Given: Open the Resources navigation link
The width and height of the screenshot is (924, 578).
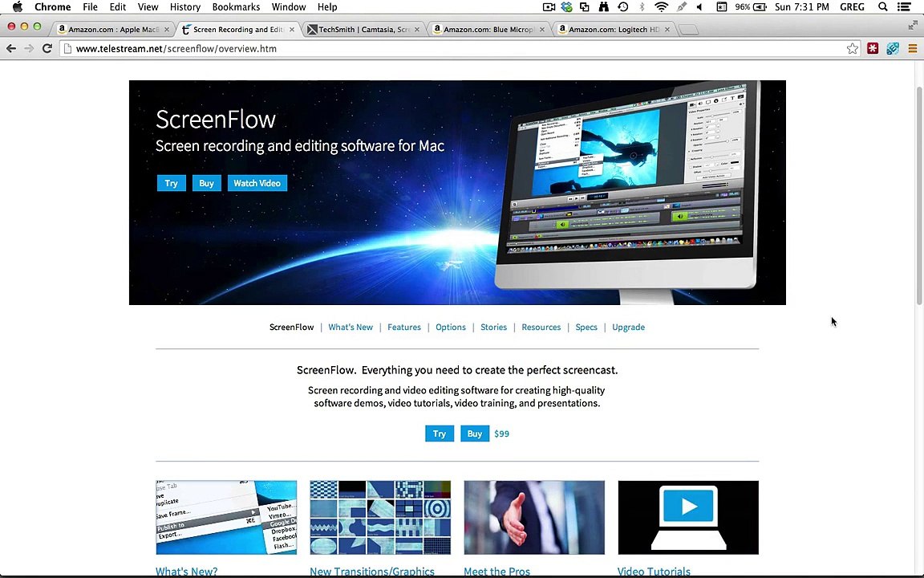Looking at the screenshot, I should 541,327.
